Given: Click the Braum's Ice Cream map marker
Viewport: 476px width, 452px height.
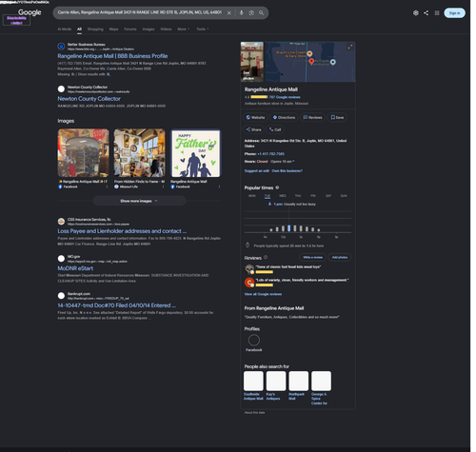Looking at the screenshot, I should pos(309,53).
